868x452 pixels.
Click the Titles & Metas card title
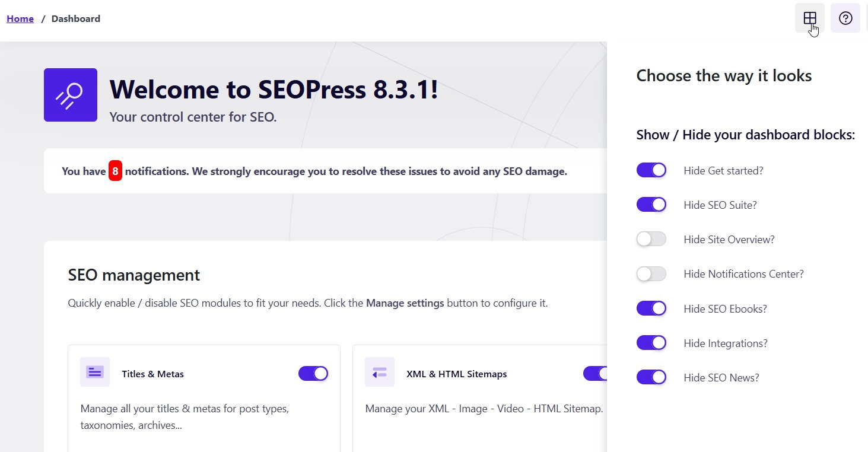152,374
